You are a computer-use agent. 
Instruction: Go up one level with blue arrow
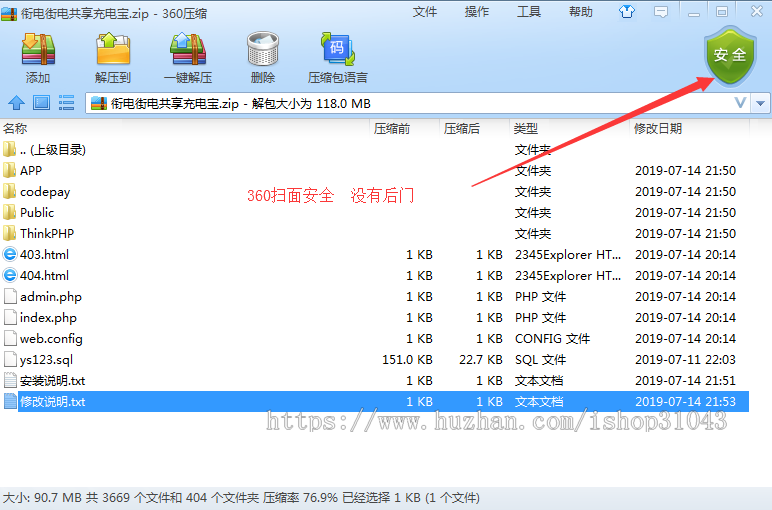16,103
